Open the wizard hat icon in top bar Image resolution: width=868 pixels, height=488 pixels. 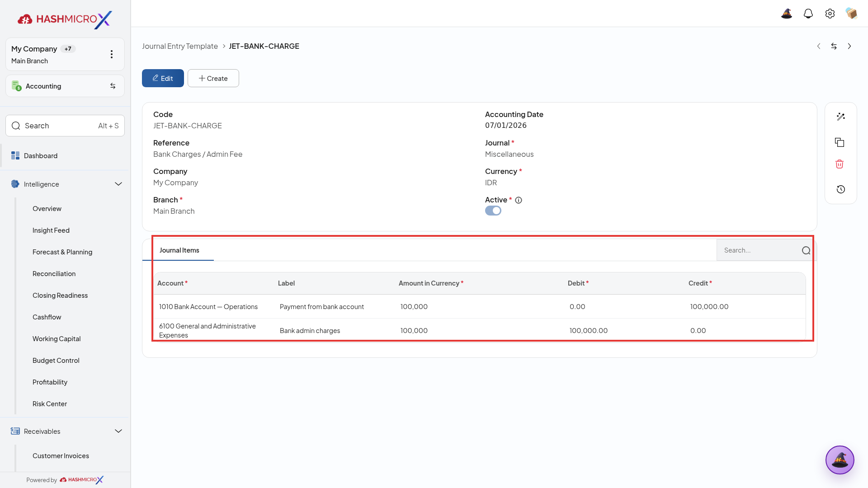(x=787, y=14)
